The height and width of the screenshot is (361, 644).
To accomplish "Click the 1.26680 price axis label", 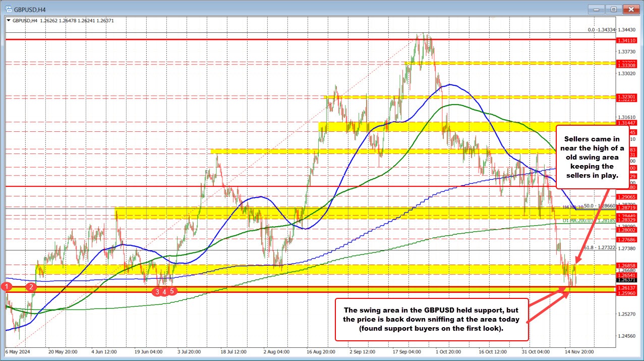I will coord(626,270).
